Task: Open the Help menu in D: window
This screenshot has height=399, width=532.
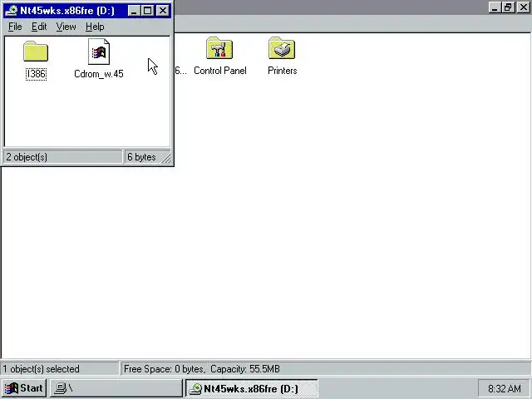Action: (95, 27)
